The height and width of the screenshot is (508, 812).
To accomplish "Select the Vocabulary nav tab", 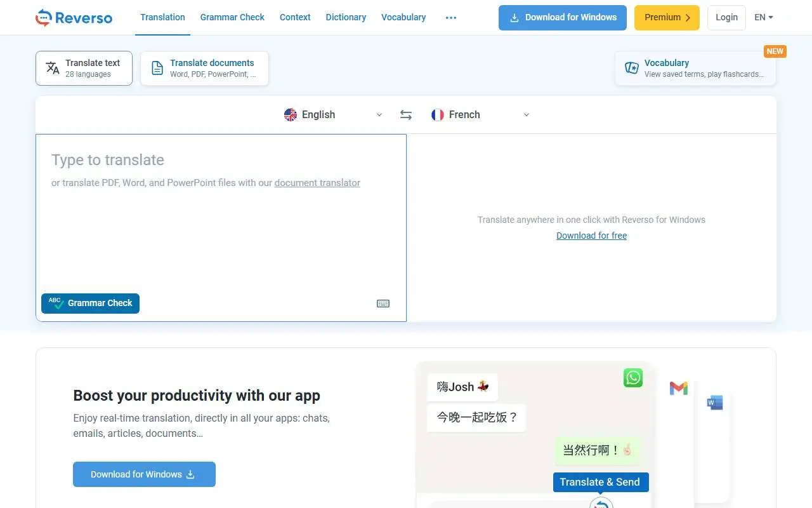I will 403,18.
